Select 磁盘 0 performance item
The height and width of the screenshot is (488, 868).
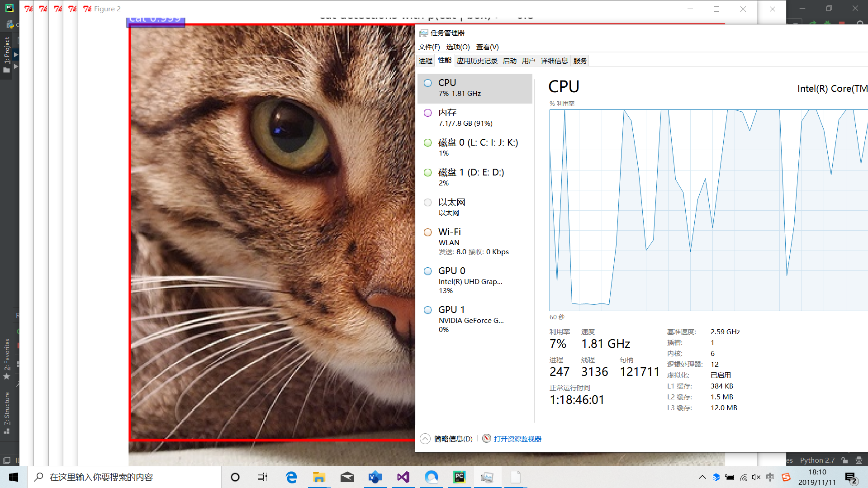point(475,147)
